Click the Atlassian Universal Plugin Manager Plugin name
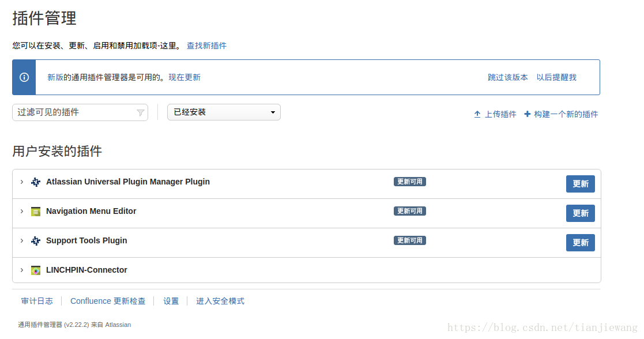Screen dimensions: 644x339 pos(128,182)
